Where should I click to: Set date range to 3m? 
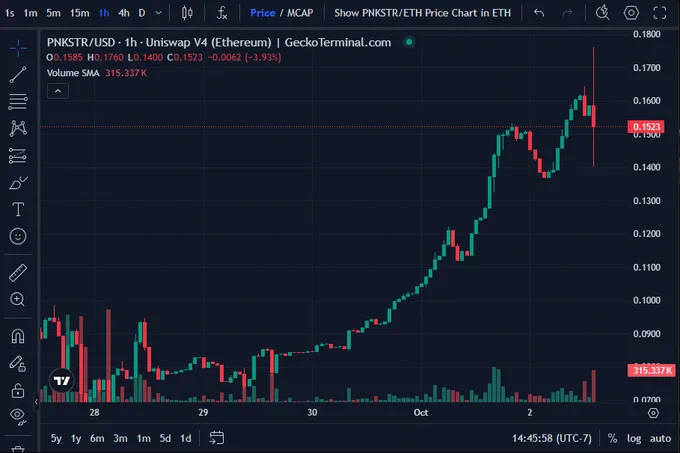pyautogui.click(x=120, y=438)
